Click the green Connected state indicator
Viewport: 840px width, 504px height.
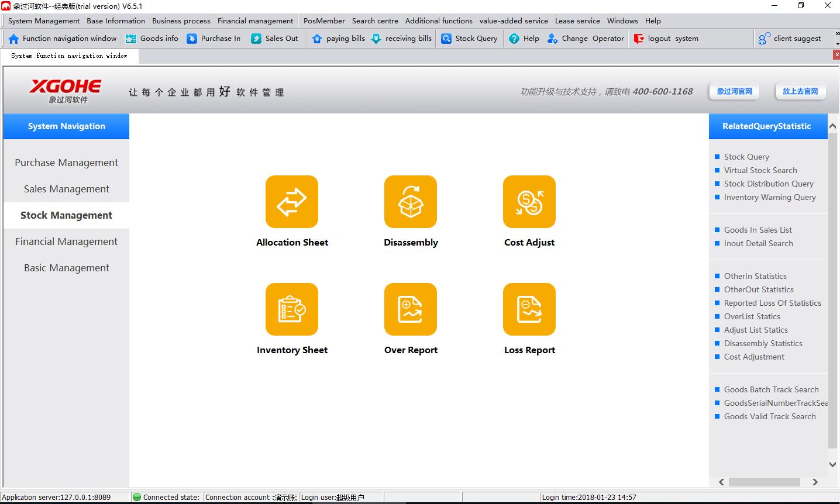click(137, 497)
